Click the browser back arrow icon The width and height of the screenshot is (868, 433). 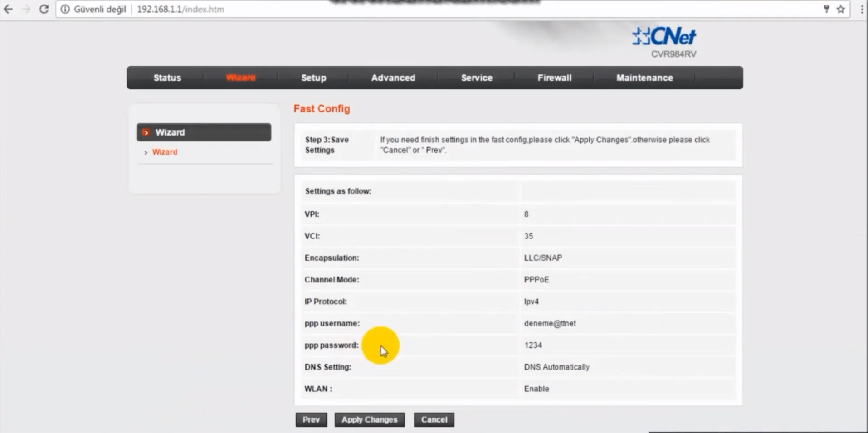(8, 9)
